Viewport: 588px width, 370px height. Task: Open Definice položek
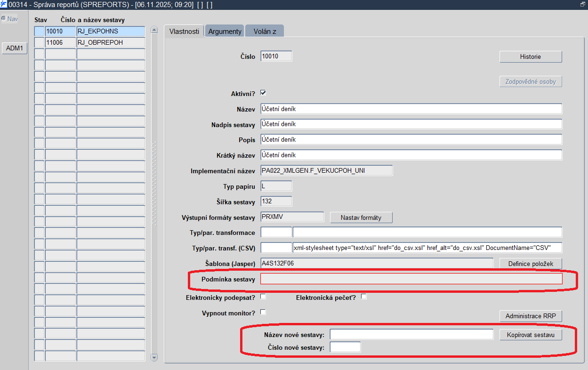[531, 264]
